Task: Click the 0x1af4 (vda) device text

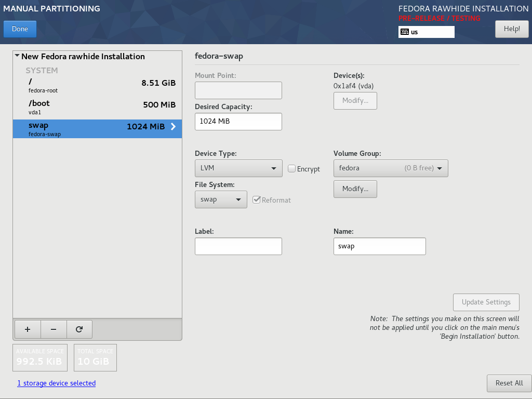Action: pos(353,86)
